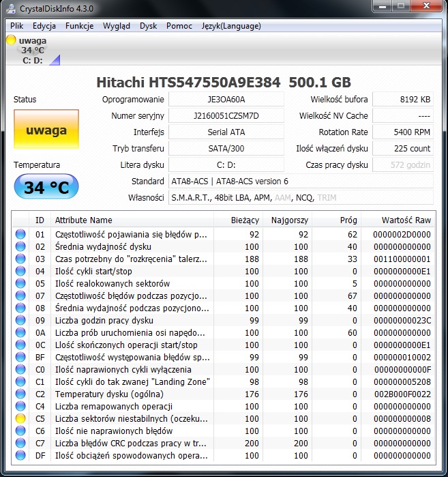
Task: Select row Temperatury dysku (ogólna)
Action: pos(224,394)
